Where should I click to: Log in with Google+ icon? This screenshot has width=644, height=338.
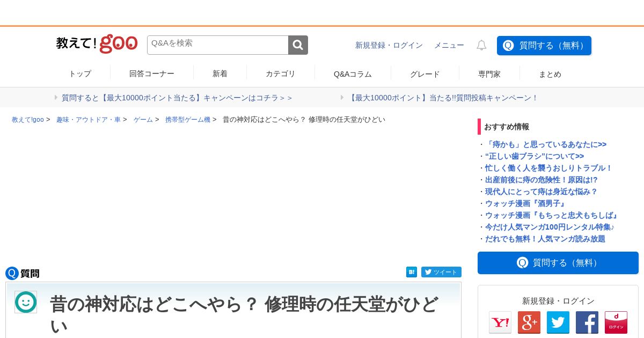point(529,322)
